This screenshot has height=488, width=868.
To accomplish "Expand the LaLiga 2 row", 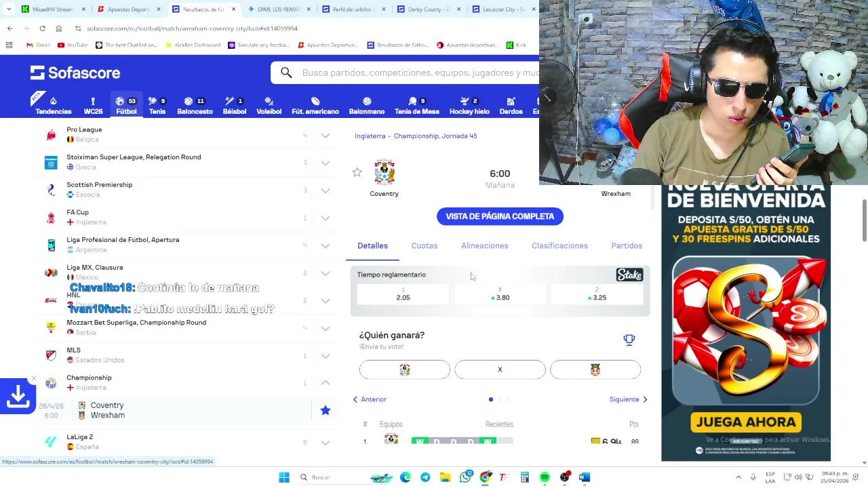I will [325, 443].
